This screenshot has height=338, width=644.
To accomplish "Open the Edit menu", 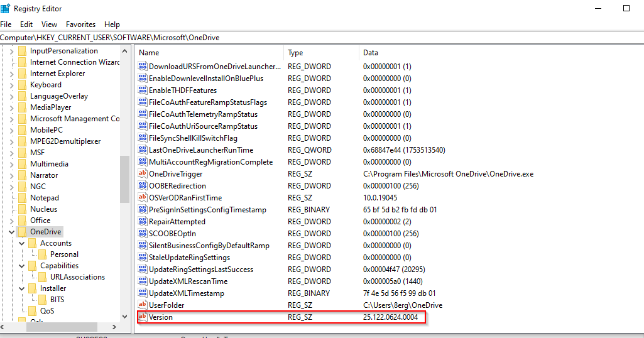I will point(26,25).
